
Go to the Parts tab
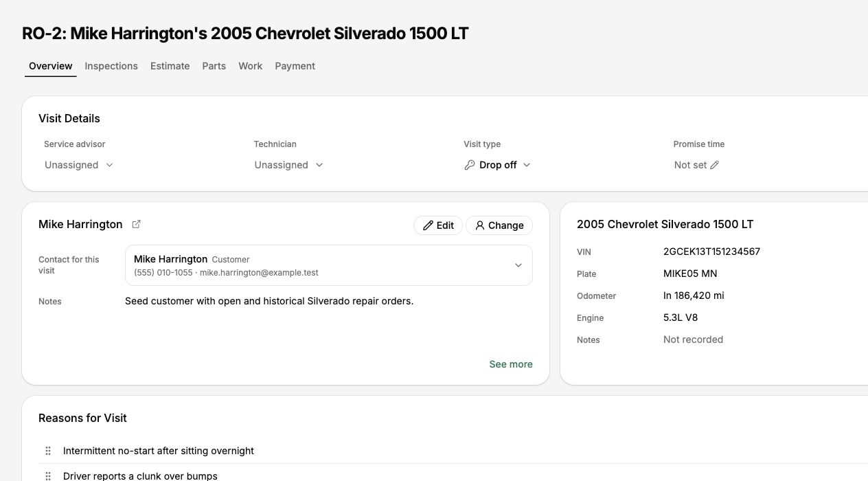point(214,66)
